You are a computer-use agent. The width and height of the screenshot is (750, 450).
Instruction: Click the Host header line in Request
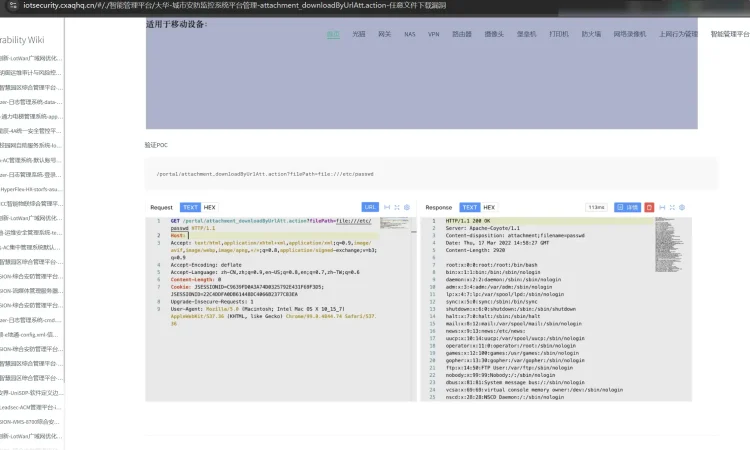[274, 235]
